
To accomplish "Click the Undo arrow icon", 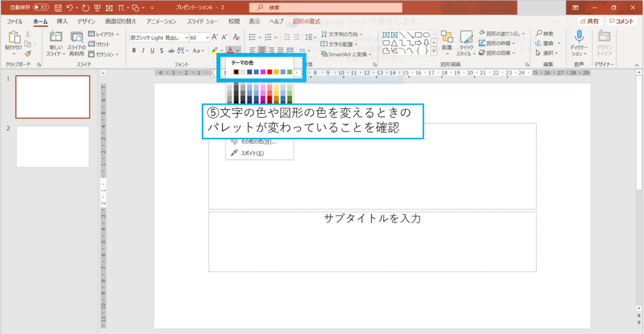I will click(x=69, y=8).
